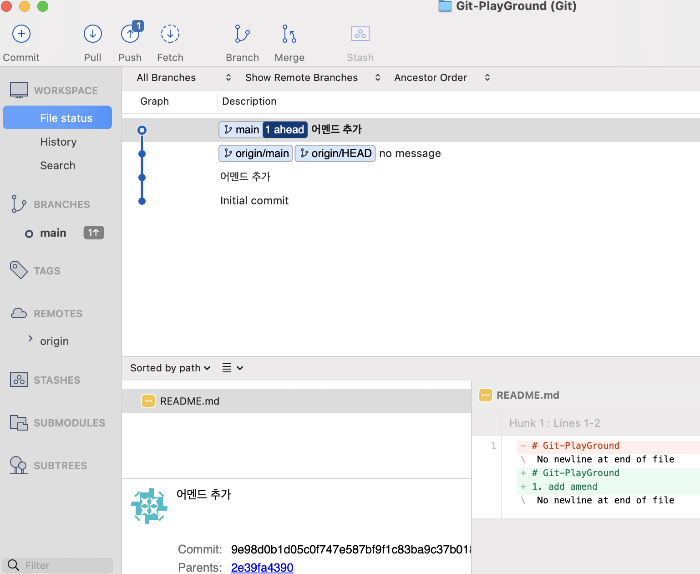The image size is (700, 574).
Task: Click the Description column header
Action: point(249,101)
